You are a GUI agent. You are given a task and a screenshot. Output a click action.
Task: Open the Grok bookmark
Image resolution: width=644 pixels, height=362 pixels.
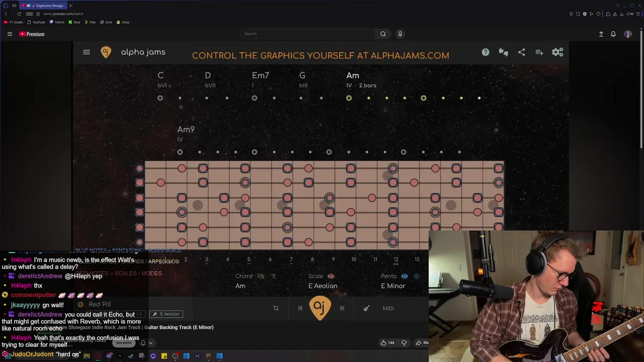[106, 22]
